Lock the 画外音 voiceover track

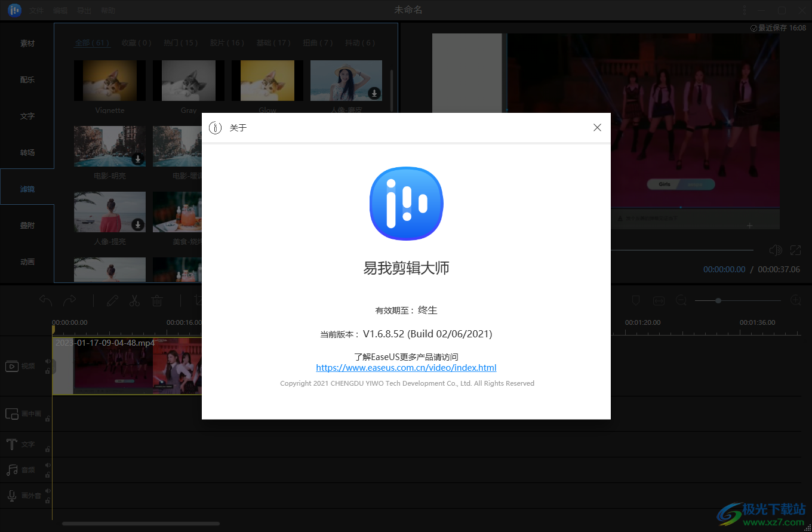[48, 500]
